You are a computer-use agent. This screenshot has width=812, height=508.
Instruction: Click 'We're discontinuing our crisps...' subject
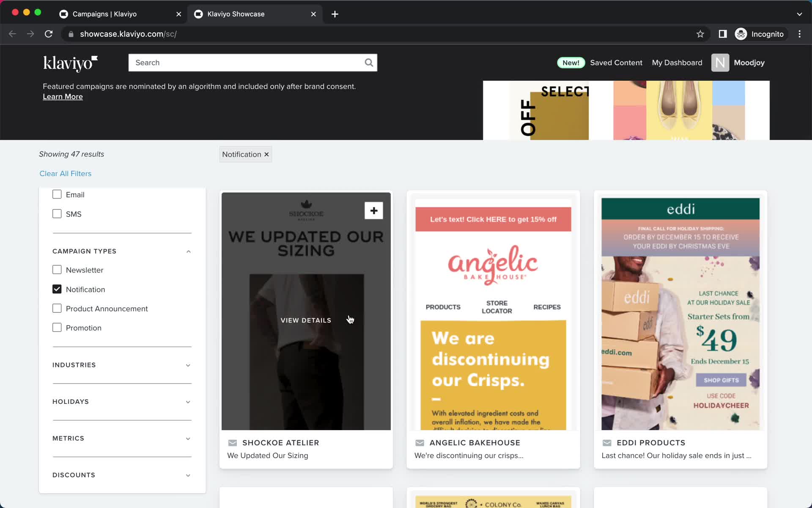[x=469, y=456]
